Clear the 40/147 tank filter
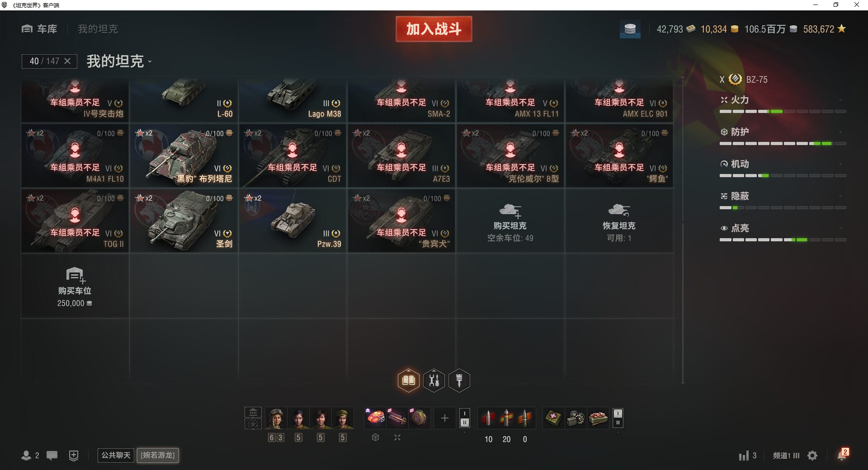This screenshot has width=868, height=470. (67, 61)
